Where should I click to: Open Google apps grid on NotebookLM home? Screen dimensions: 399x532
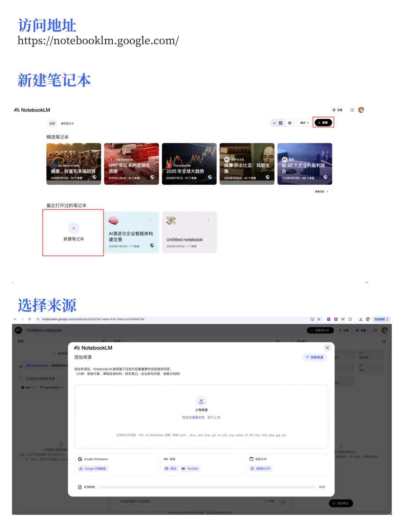352,110
